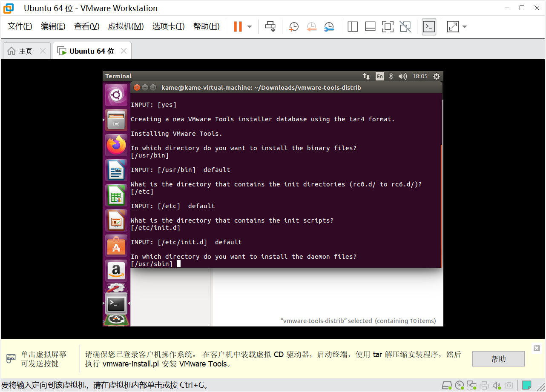This screenshot has width=546, height=392.
Task: Close the terminal window with the red button
Action: click(137, 87)
